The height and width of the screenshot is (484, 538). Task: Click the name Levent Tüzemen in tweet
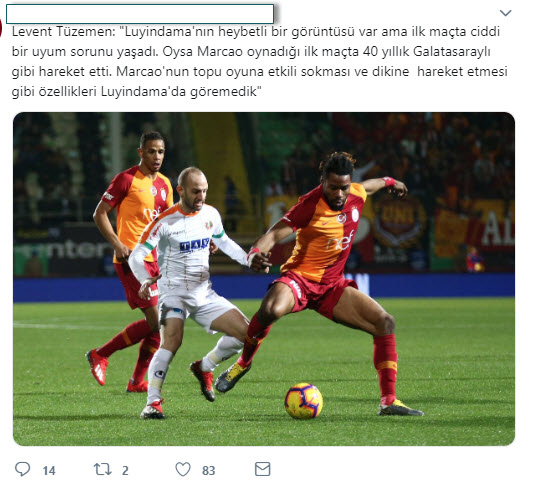(61, 32)
